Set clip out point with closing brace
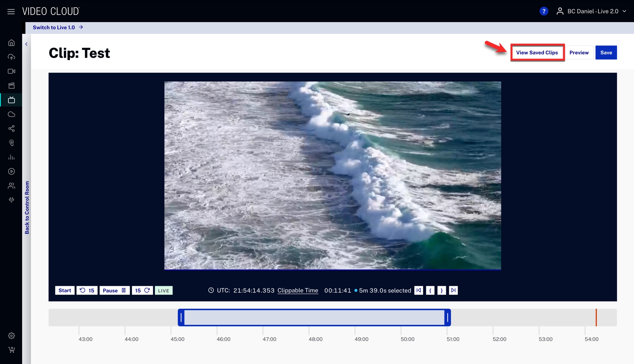Image resolution: width=634 pixels, height=364 pixels. point(442,291)
